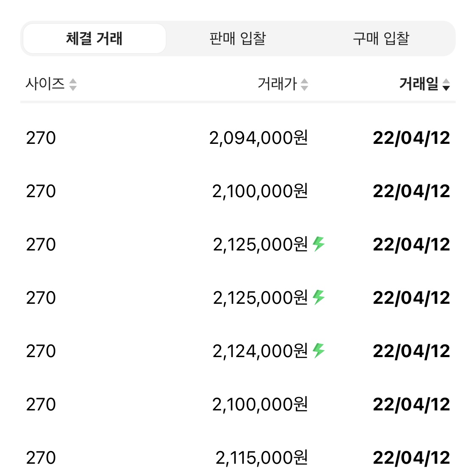Click lightning icon beside second 2,125,000원
This screenshot has height=476, width=476.
coord(319,297)
